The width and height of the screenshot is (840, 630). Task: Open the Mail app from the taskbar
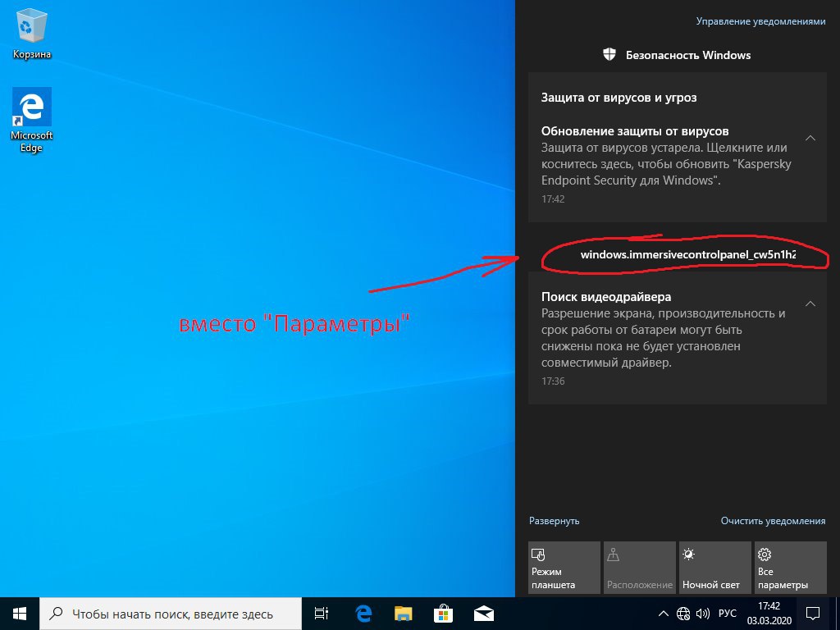(x=484, y=614)
